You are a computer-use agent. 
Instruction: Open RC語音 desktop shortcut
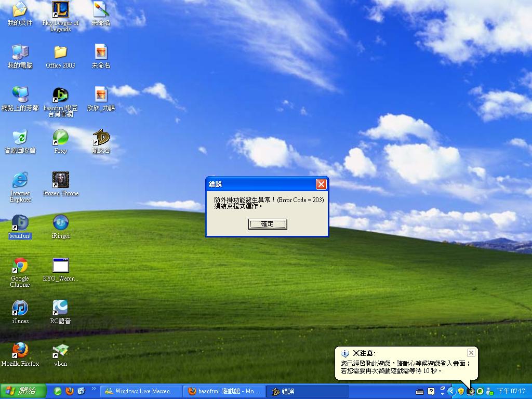[x=60, y=312]
